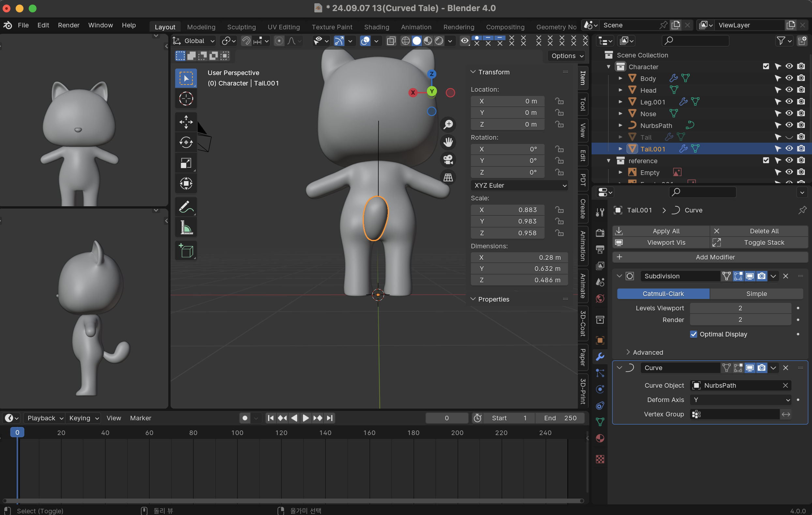Select the Add Cube tool

point(186,251)
